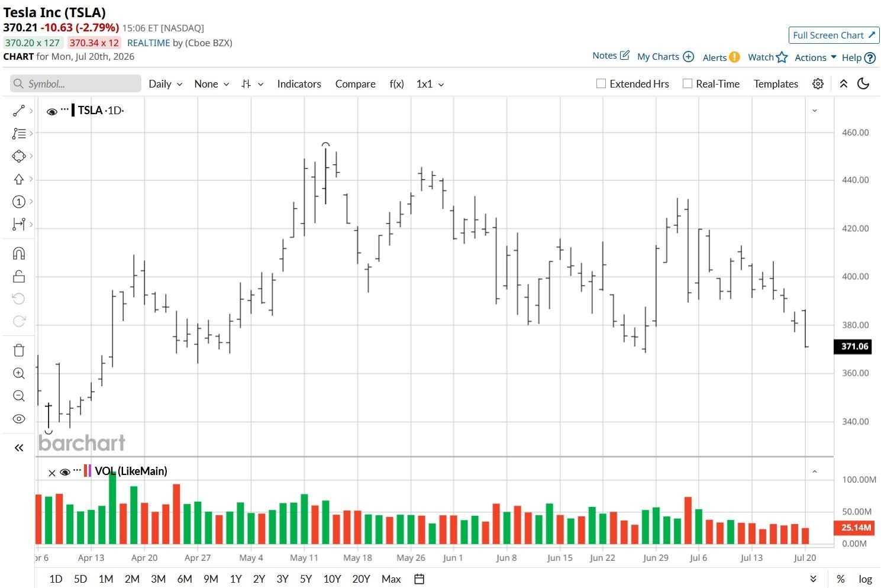Enable Real-Time checkbox
881x588 pixels.
(688, 84)
